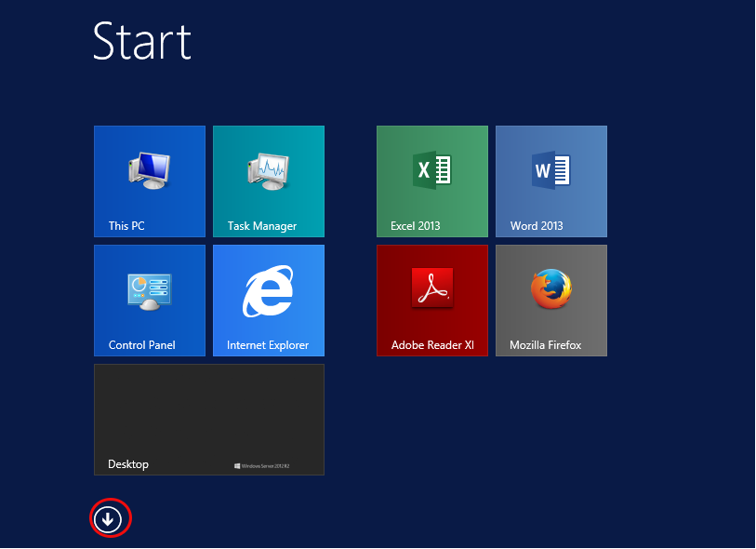Expand all apps with the down arrow
This screenshot has height=549, width=756.
tap(110, 518)
